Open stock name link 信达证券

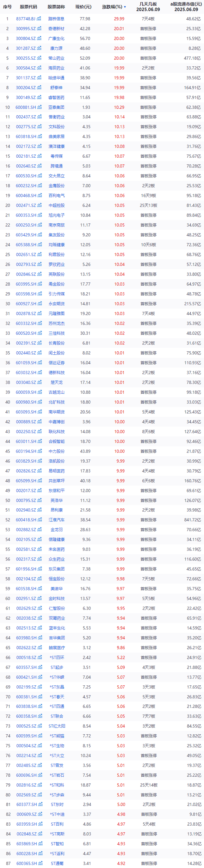pyautogui.click(x=56, y=362)
